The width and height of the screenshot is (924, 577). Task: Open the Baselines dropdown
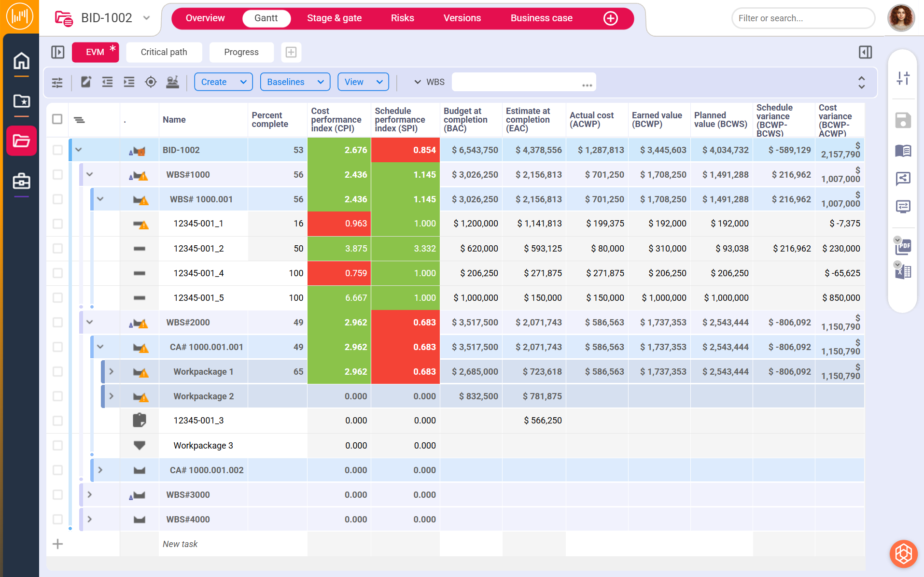pos(295,82)
